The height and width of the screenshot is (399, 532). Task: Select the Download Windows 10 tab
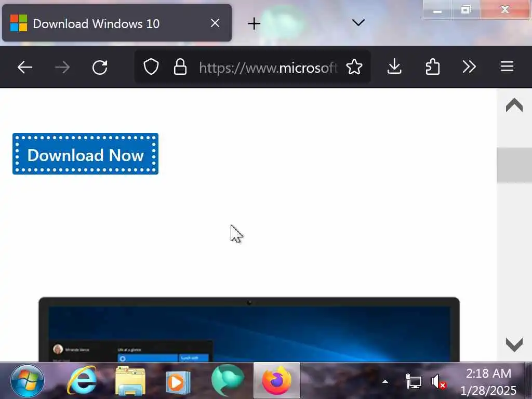point(117,23)
